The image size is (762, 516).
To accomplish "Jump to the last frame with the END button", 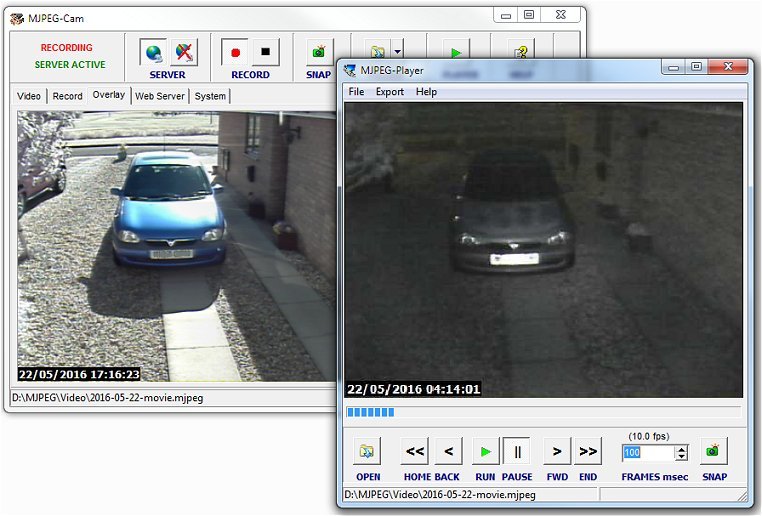I will 588,451.
